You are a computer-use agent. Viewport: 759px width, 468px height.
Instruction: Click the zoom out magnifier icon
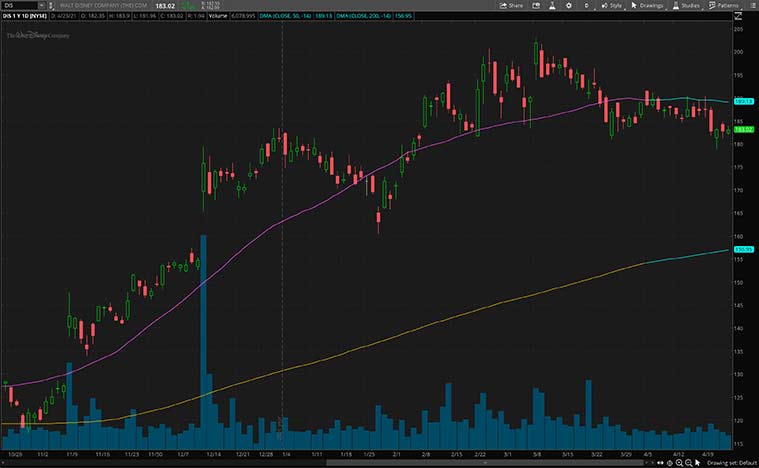tap(689, 462)
